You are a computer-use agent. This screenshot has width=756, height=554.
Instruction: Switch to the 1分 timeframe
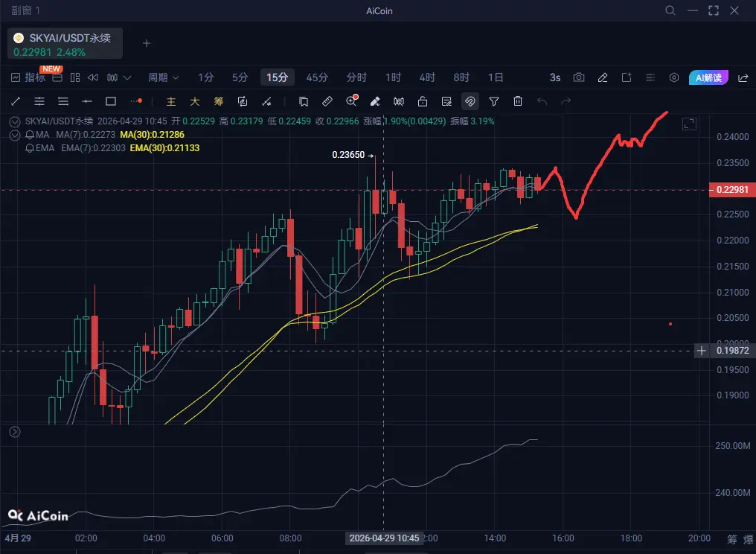pyautogui.click(x=205, y=77)
